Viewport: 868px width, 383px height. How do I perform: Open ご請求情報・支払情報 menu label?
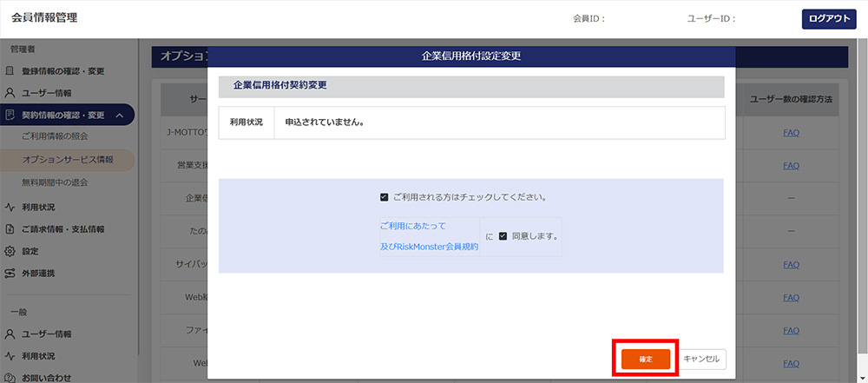click(63, 229)
